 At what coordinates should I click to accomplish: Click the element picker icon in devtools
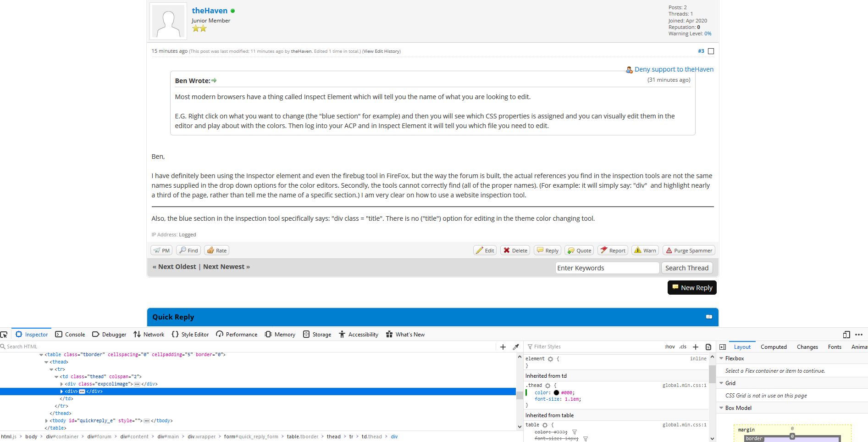[4, 335]
